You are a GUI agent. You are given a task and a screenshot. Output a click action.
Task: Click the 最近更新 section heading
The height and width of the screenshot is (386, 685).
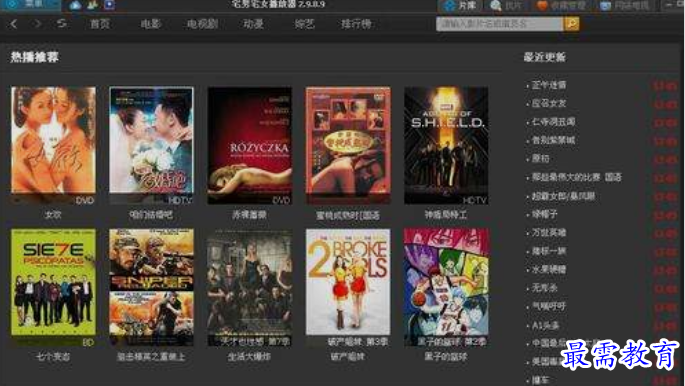point(544,57)
